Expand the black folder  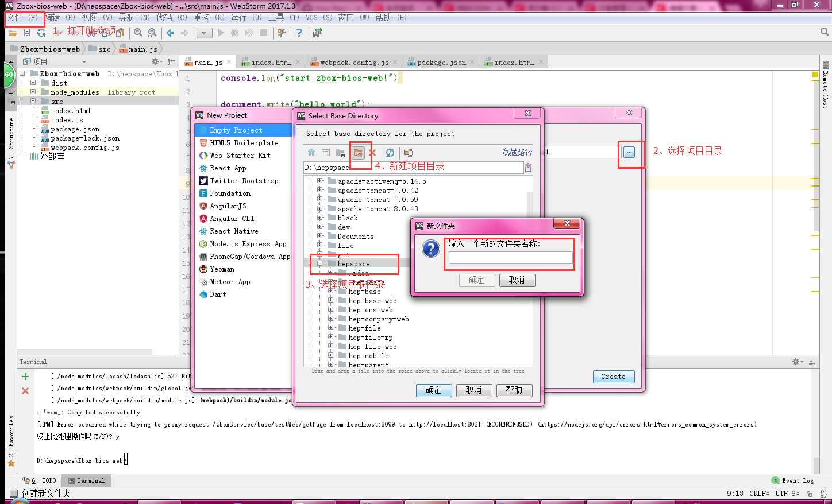(320, 218)
